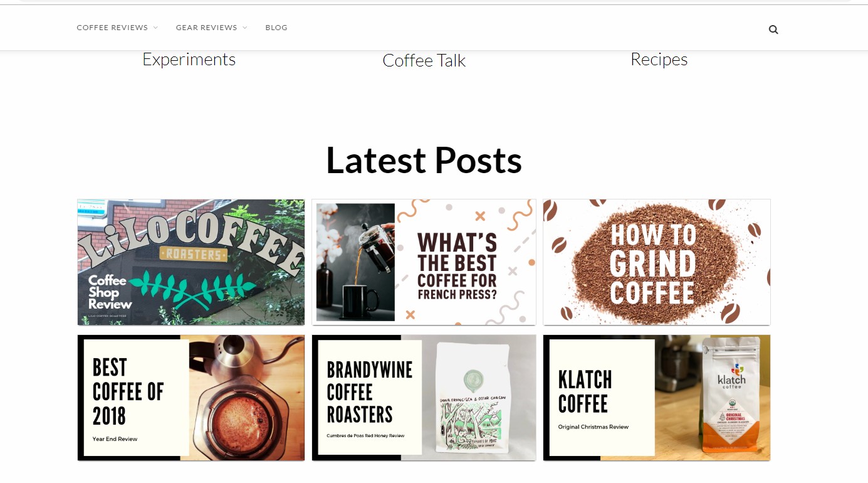Open the Coffee Reviews menu
This screenshot has width=868, height=483.
[112, 28]
